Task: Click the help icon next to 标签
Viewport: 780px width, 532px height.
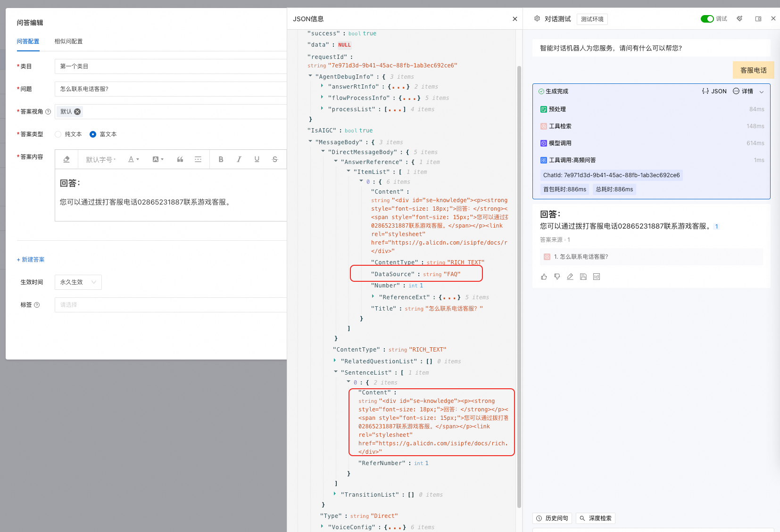Action: (37, 305)
